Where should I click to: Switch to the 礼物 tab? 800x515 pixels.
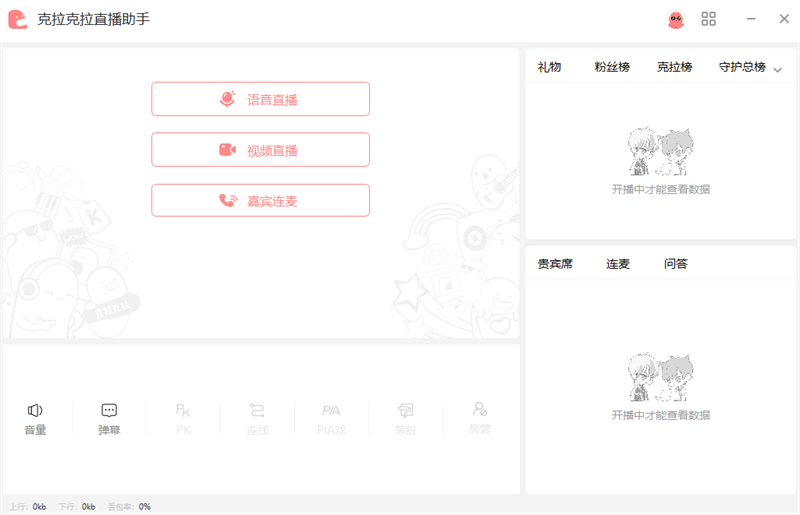(x=549, y=67)
